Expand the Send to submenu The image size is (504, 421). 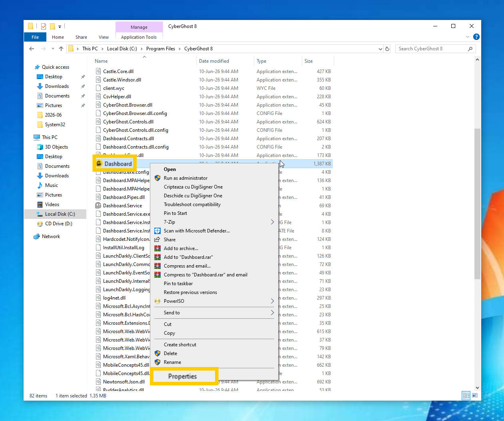pos(273,313)
